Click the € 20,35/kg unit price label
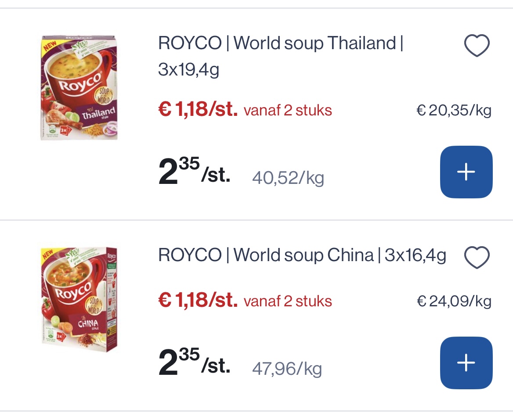 pyautogui.click(x=454, y=111)
